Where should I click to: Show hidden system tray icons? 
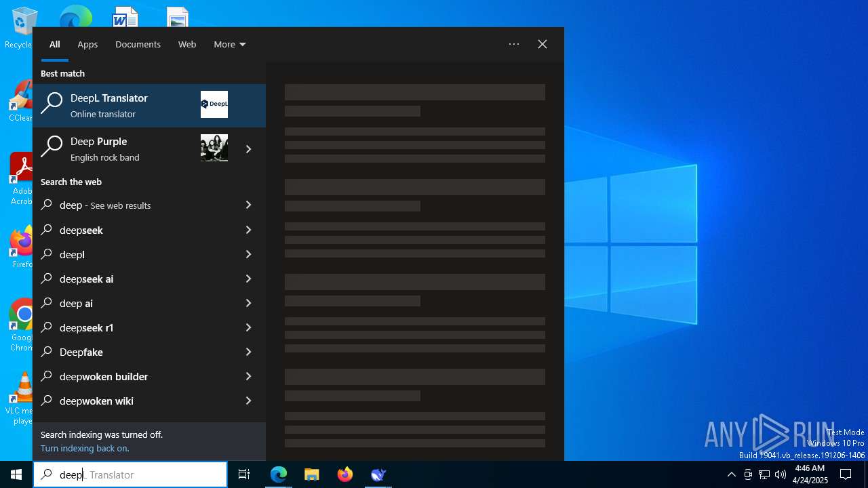(731, 474)
